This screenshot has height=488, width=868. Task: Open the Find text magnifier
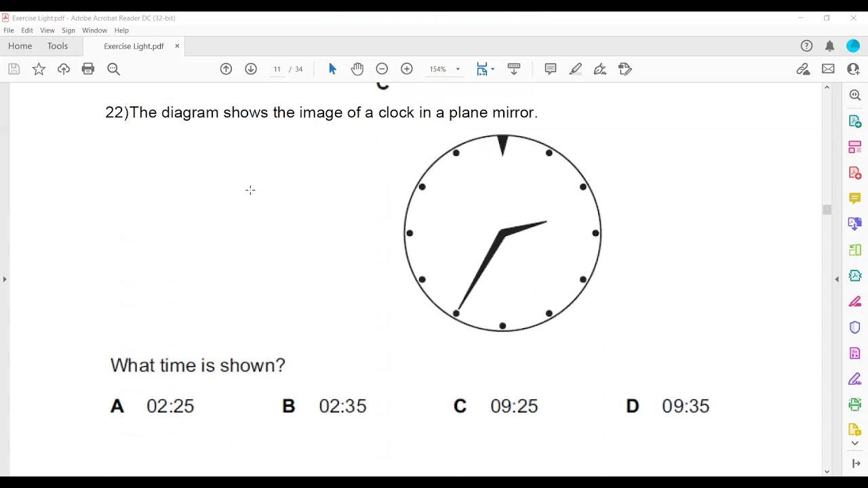click(x=113, y=69)
